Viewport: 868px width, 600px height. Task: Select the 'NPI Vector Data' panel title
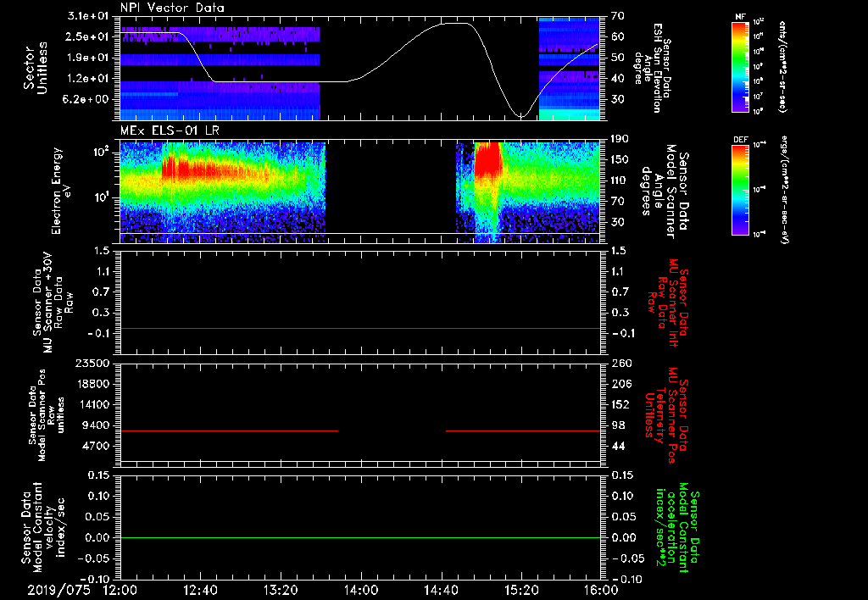[x=172, y=8]
